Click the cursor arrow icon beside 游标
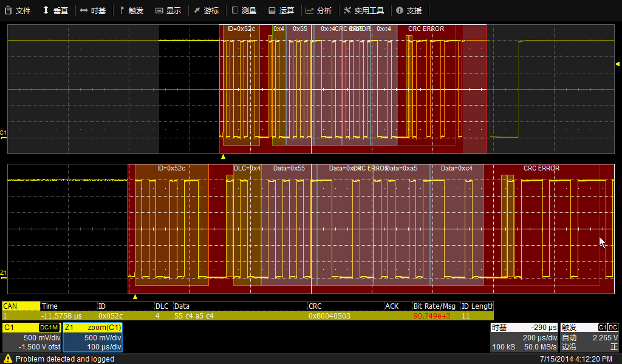Viewport: 622px width, 364px height. click(197, 11)
